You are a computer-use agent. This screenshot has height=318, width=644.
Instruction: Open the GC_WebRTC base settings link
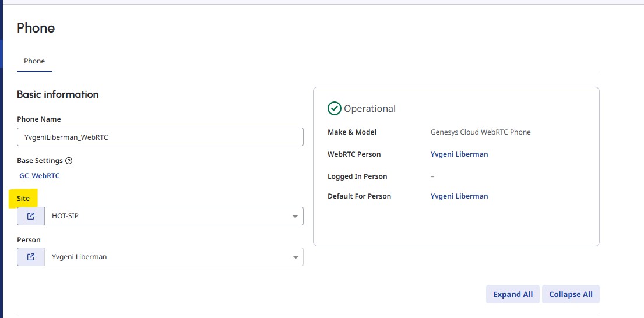[40, 175]
